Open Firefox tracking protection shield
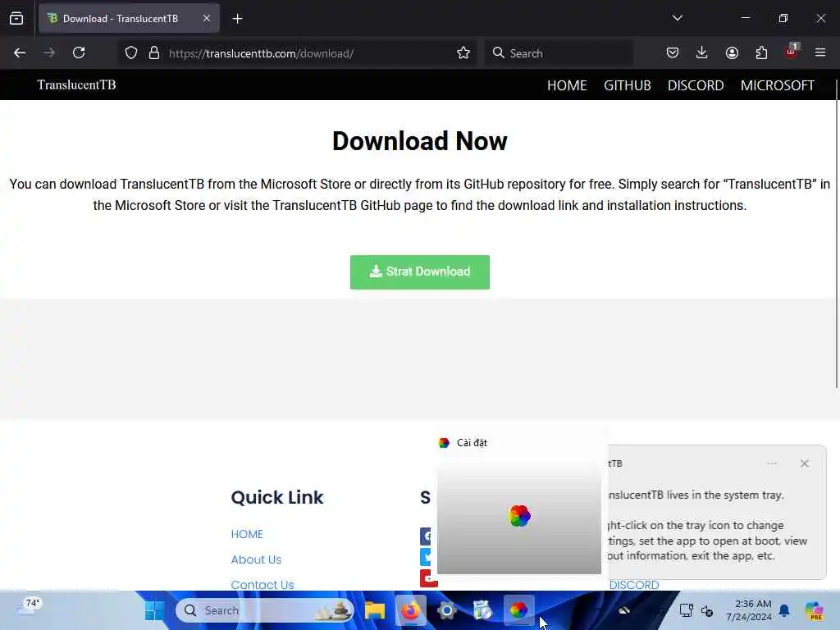840x630 pixels. 131,53
